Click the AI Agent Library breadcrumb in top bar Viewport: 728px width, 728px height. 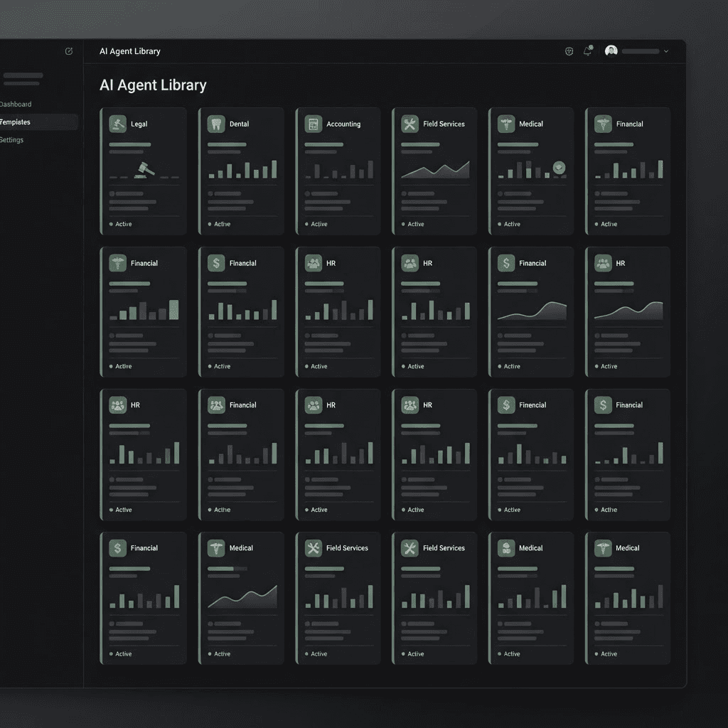pyautogui.click(x=130, y=51)
